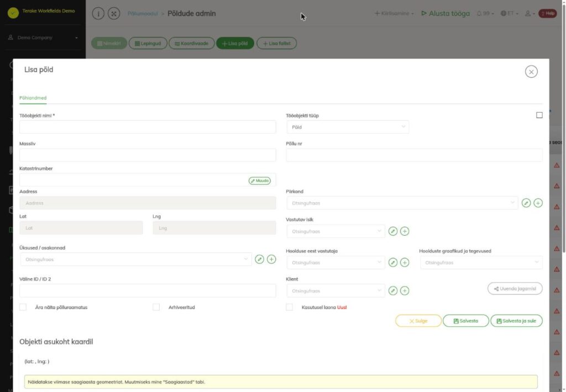
Task: Add a new Vastutav isik
Action: 405,231
